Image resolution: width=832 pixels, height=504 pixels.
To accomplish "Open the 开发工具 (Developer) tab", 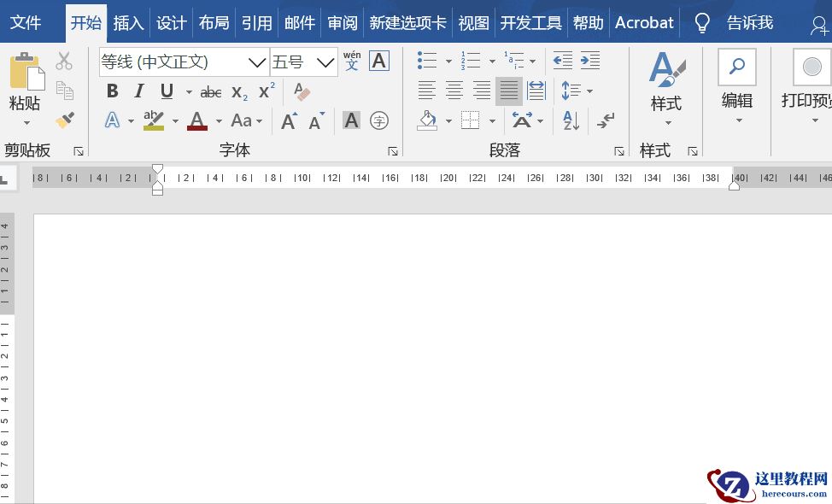I will [530, 22].
